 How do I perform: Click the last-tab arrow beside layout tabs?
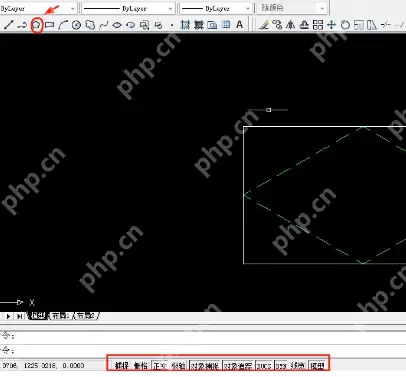pyautogui.click(x=20, y=316)
